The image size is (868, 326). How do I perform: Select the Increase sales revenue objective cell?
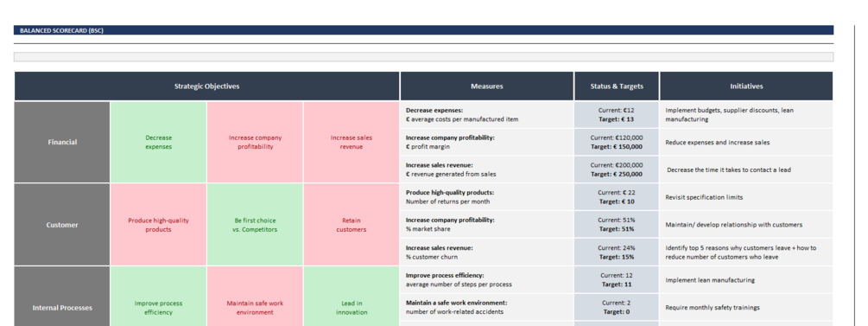[352, 142]
